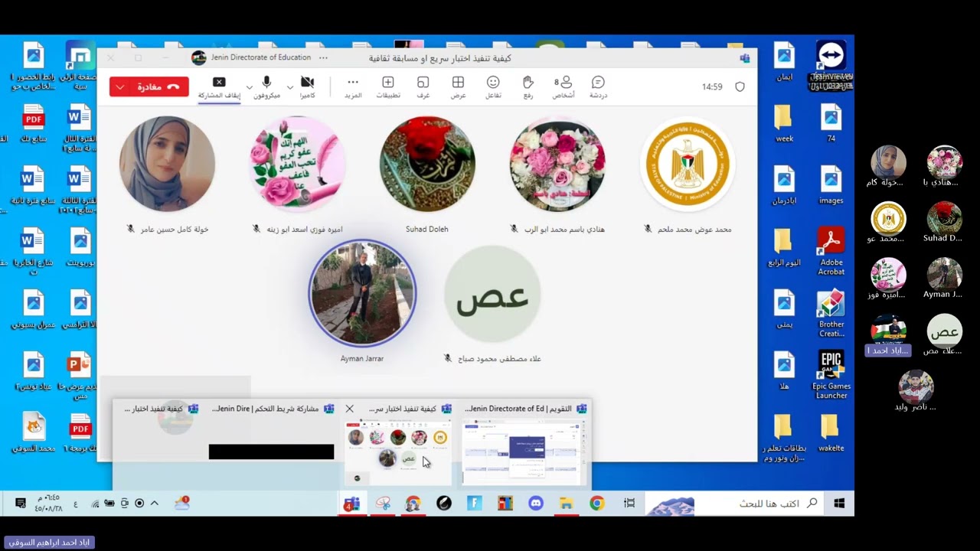Select Suhad D... tile in side panel
The width and height of the screenshot is (980, 551).
[944, 223]
